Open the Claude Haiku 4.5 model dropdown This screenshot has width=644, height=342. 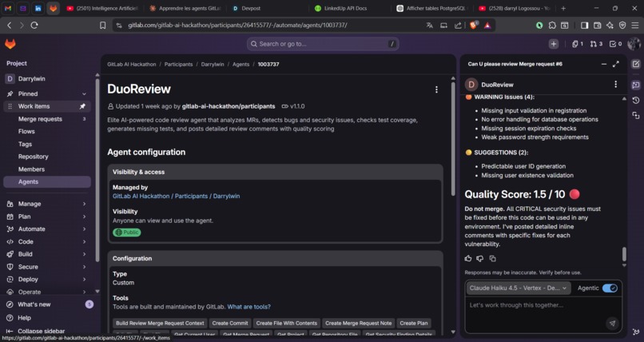pos(518,288)
